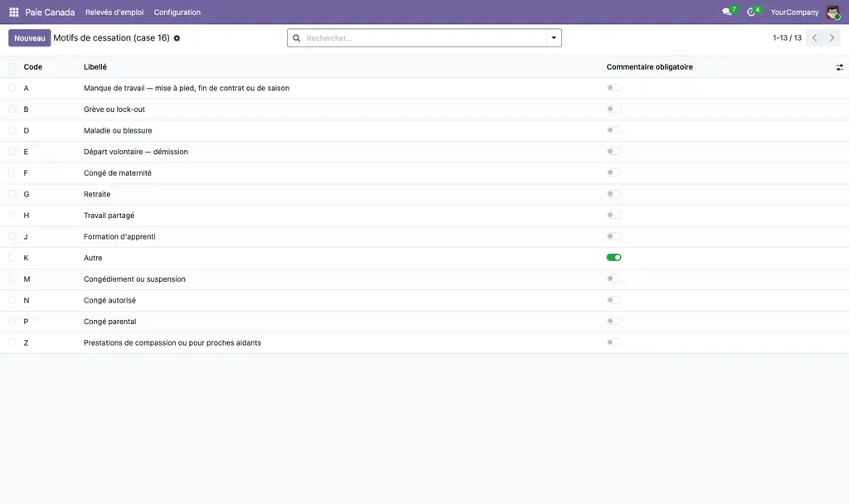The height and width of the screenshot is (504, 849).
Task: Tick the checkbox for code A row
Action: pos(12,88)
